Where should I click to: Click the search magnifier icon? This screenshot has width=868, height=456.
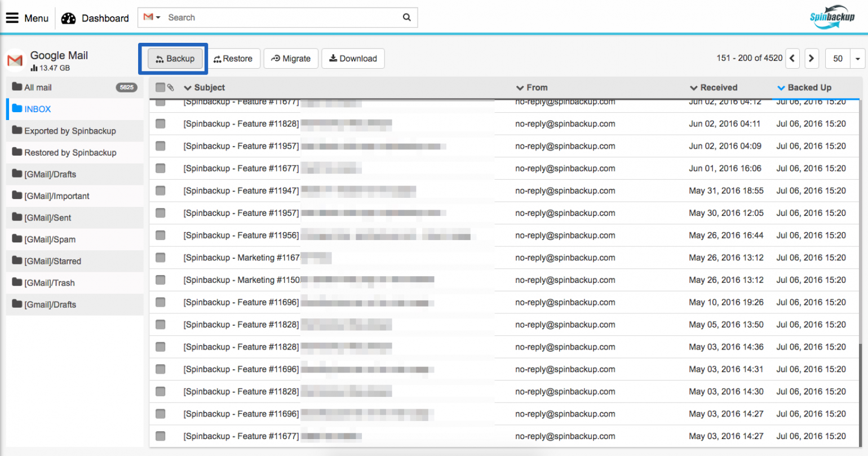(x=407, y=17)
